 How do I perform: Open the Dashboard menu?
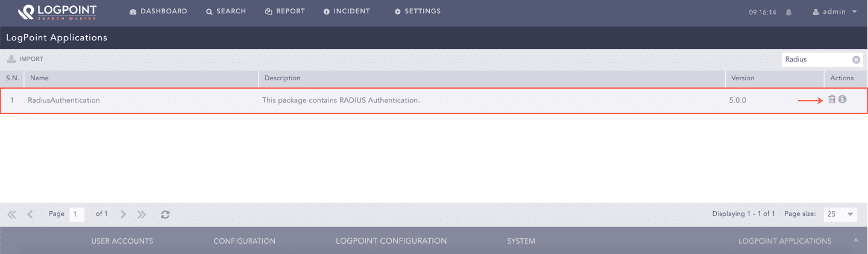159,11
